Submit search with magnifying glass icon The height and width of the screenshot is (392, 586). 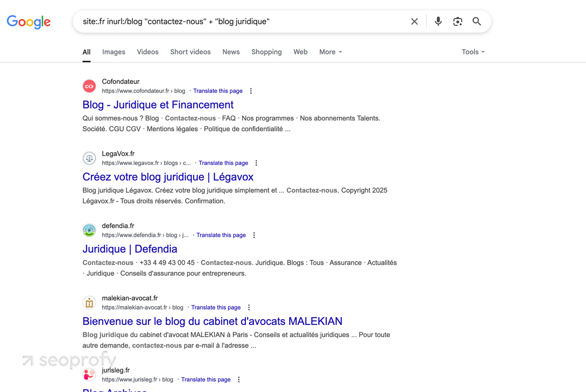click(x=477, y=21)
